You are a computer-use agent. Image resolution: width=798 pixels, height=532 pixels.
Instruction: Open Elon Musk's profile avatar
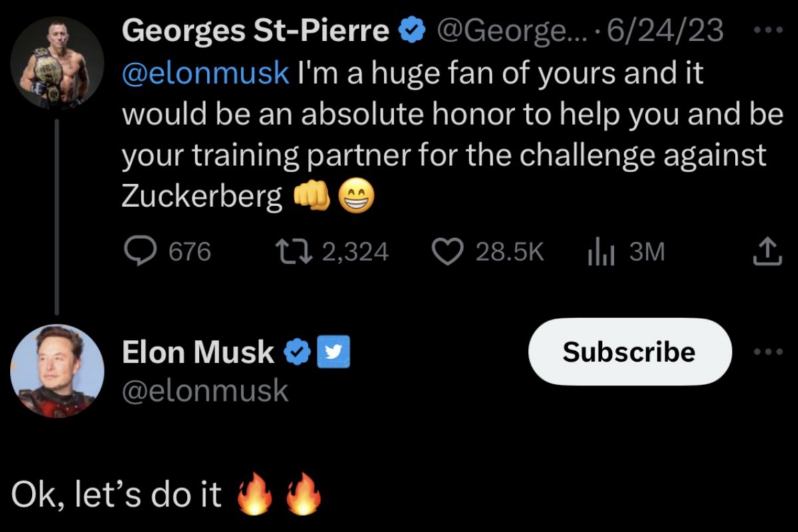57,371
